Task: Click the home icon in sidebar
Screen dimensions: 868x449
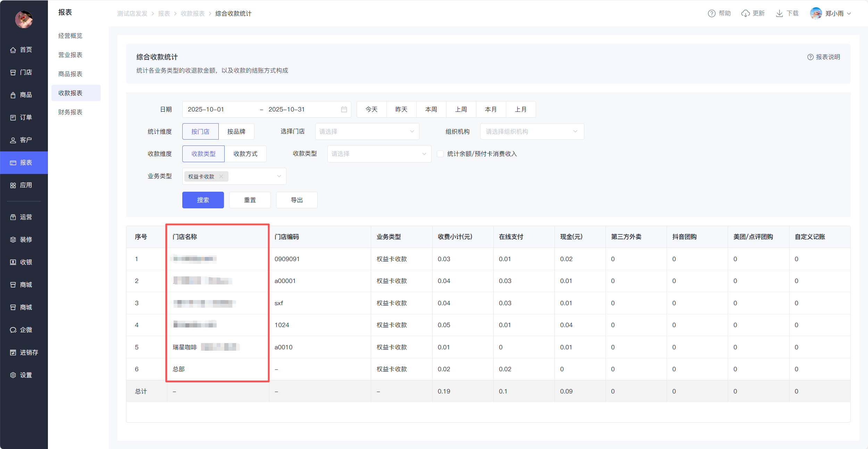Action: (13, 50)
